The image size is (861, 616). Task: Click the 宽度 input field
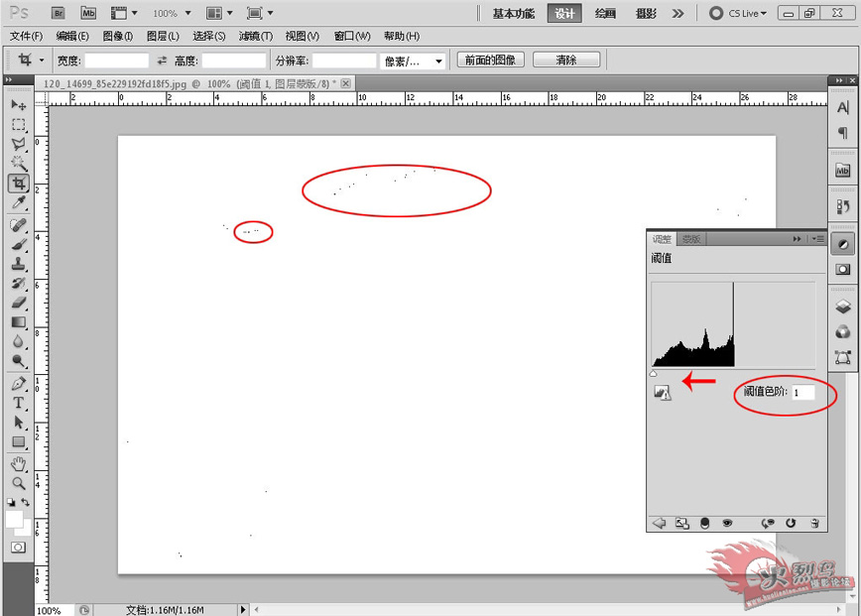pos(116,61)
